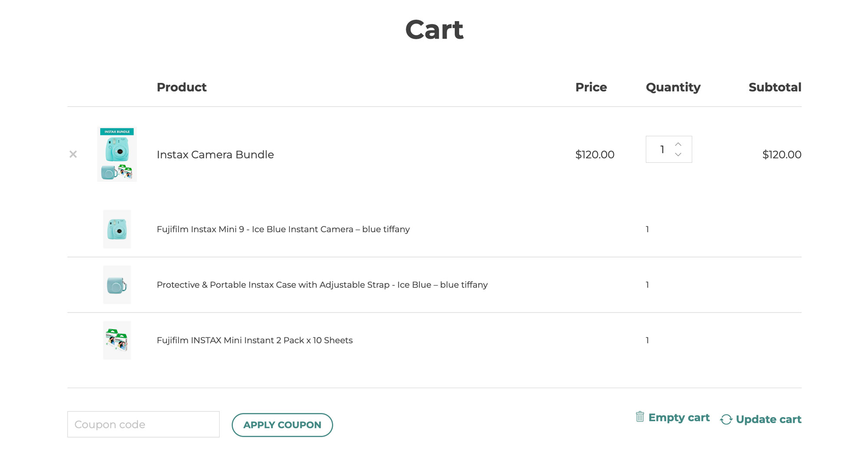Screen dimensions: 868x471
Task: Increase quantity with up arrow
Action: (x=678, y=144)
